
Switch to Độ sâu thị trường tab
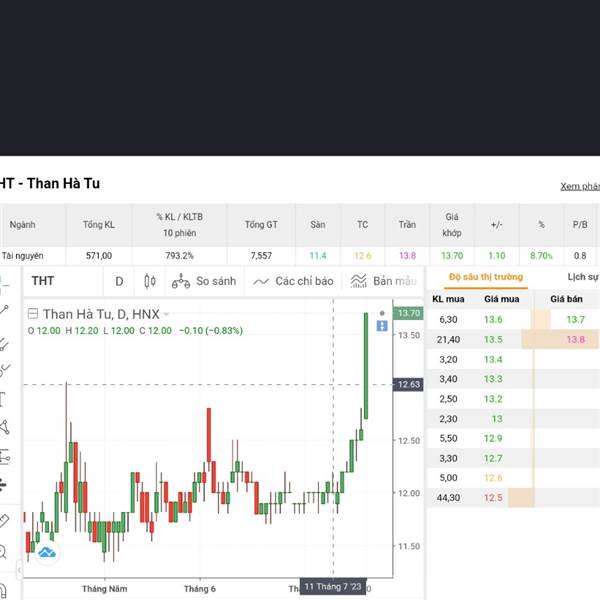click(x=486, y=277)
